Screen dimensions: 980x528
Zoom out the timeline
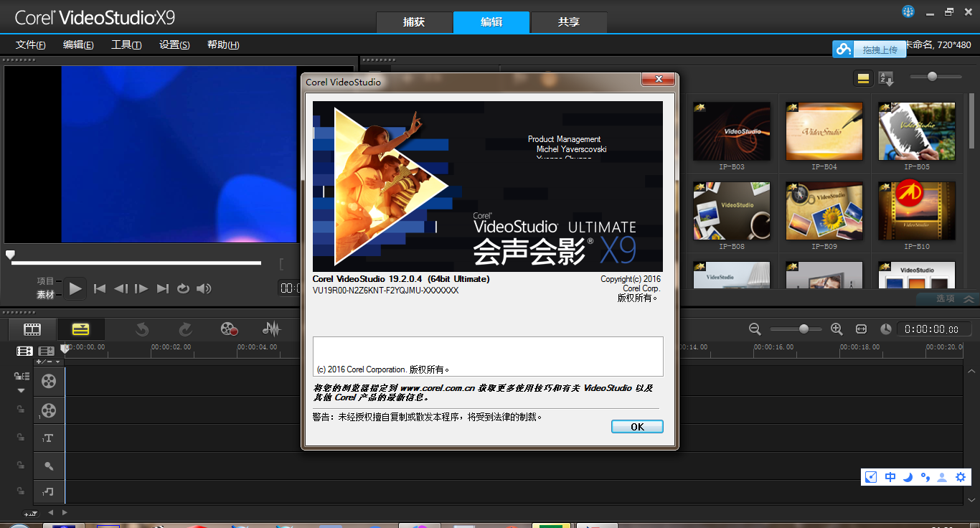[755, 329]
